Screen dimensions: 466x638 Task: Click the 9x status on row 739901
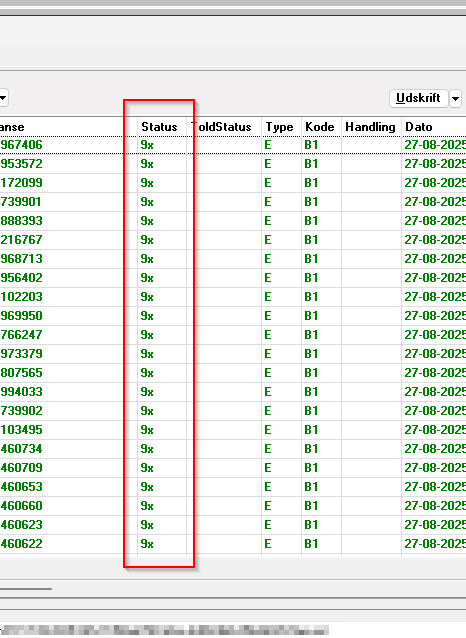coord(147,202)
